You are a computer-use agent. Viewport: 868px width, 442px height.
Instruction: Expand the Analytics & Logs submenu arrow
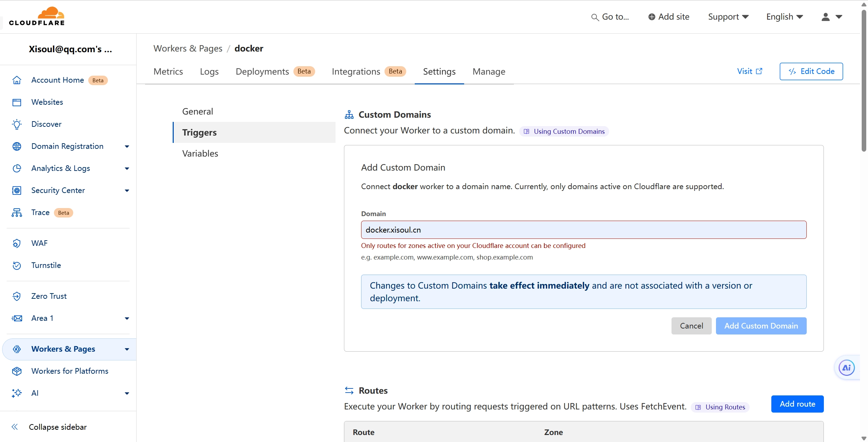click(x=127, y=168)
